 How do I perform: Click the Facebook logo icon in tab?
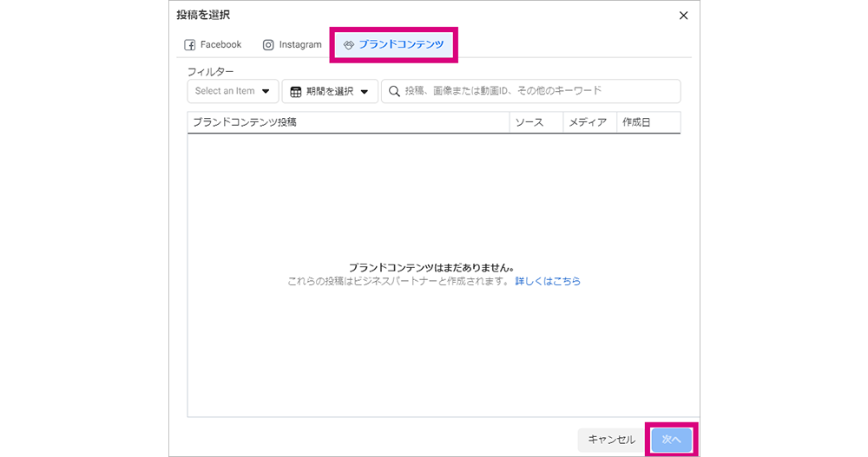point(190,45)
